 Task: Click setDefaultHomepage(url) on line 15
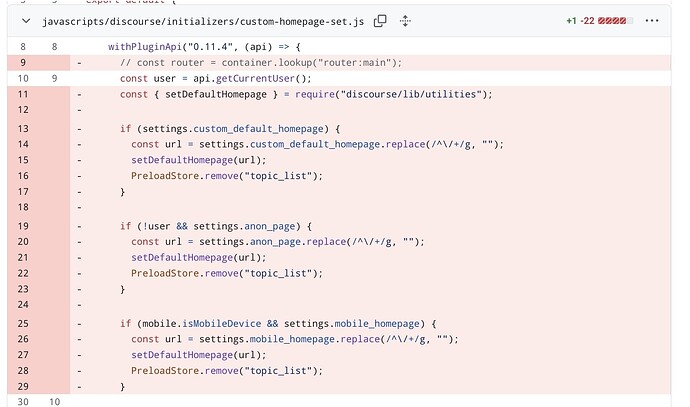pyautogui.click(x=198, y=160)
